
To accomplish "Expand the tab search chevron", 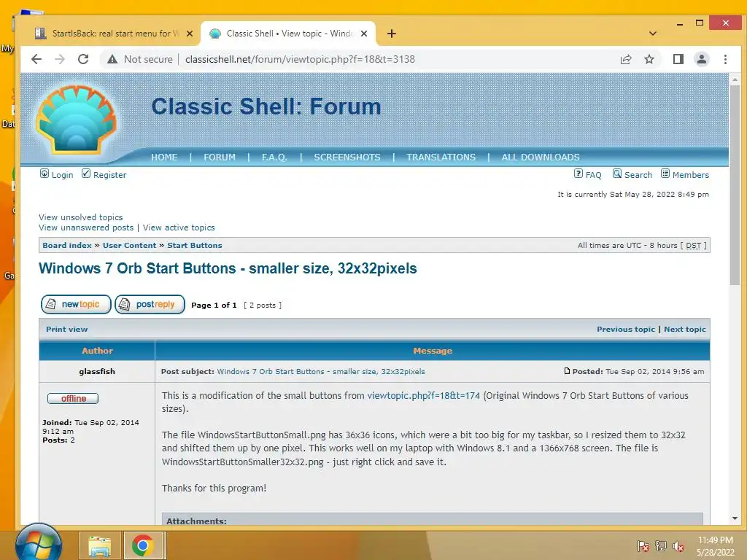I will pos(653,34).
